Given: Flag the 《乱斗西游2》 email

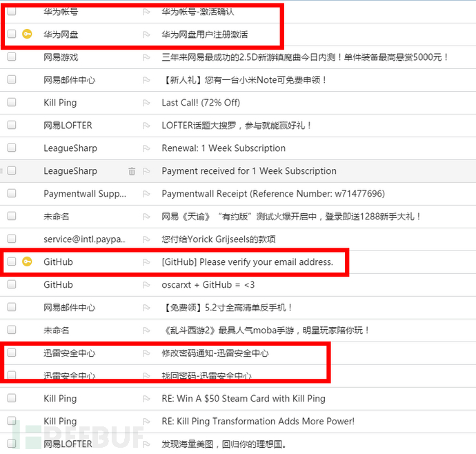Looking at the screenshot, I should coord(146,330).
